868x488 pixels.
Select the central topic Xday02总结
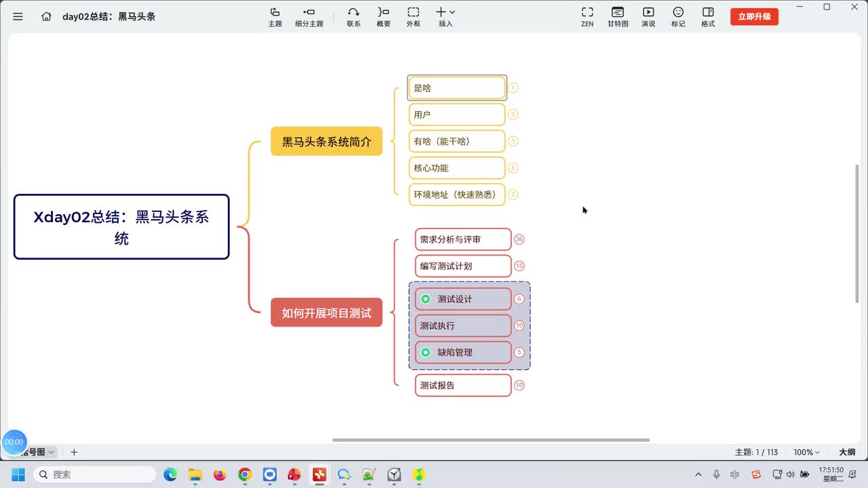click(x=121, y=227)
